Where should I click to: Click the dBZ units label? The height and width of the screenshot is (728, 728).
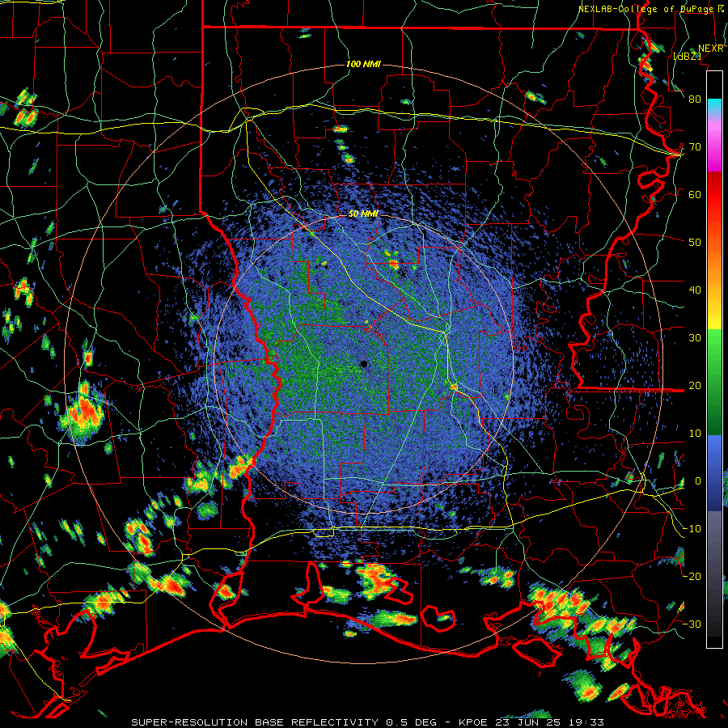pyautogui.click(x=687, y=56)
